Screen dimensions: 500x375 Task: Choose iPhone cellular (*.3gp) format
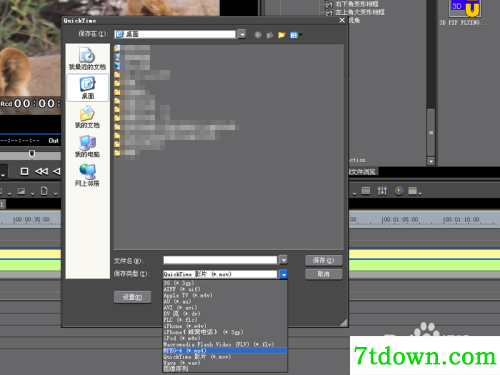pos(224,332)
